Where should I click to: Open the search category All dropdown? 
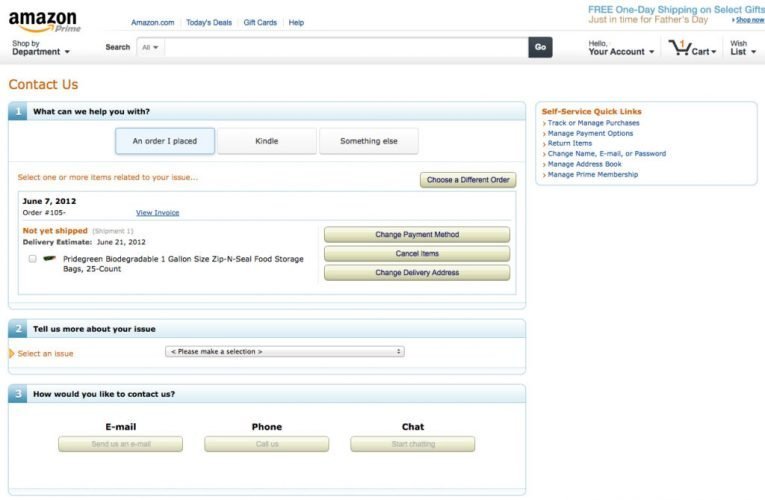pyautogui.click(x=150, y=47)
